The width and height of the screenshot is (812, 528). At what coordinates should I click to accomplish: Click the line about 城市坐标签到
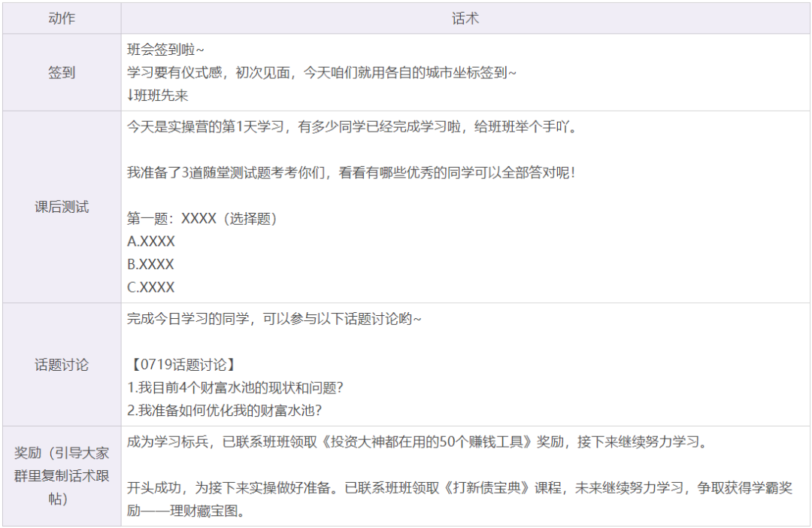(x=322, y=72)
